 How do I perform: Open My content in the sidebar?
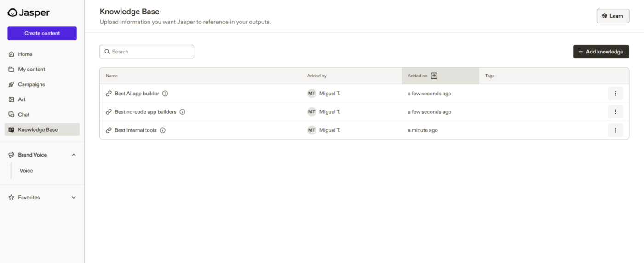pos(42,70)
